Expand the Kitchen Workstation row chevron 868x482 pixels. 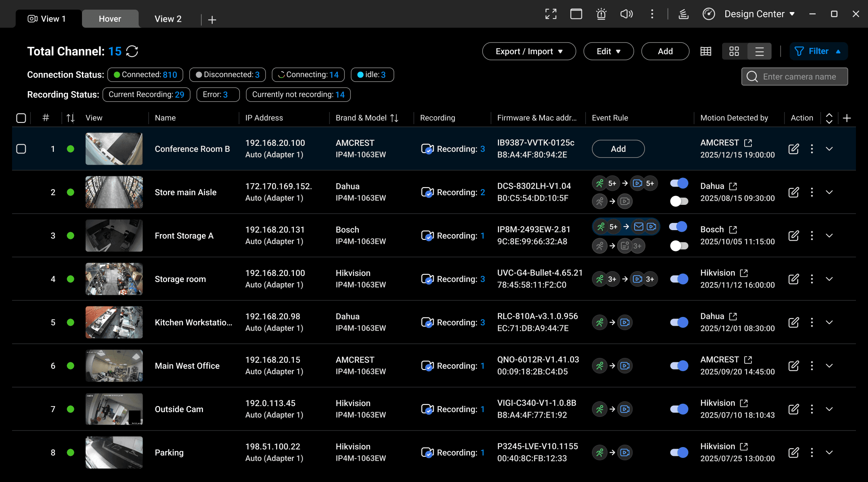pyautogui.click(x=829, y=323)
